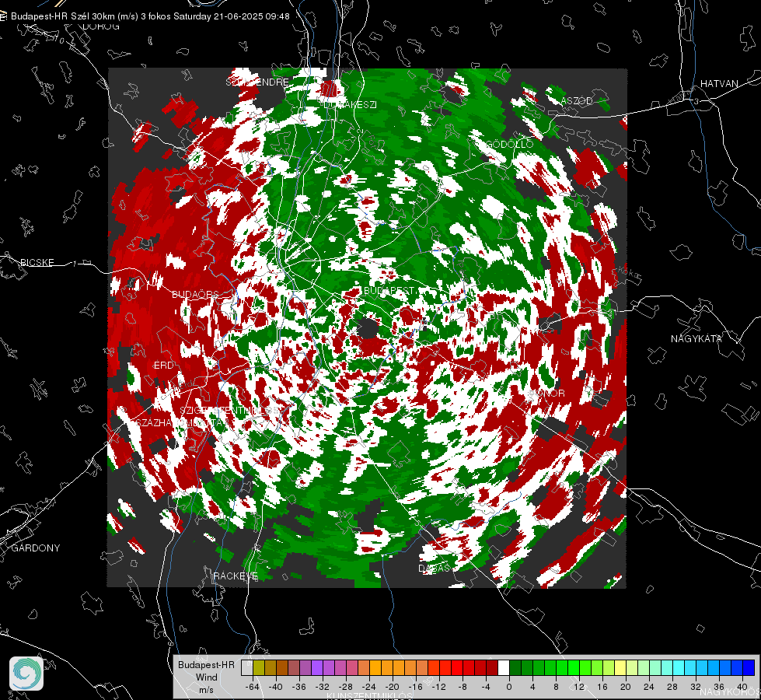Click the SZIGETSZENTMIKLÓS town label
The width and height of the screenshot is (761, 700).
click(x=230, y=411)
